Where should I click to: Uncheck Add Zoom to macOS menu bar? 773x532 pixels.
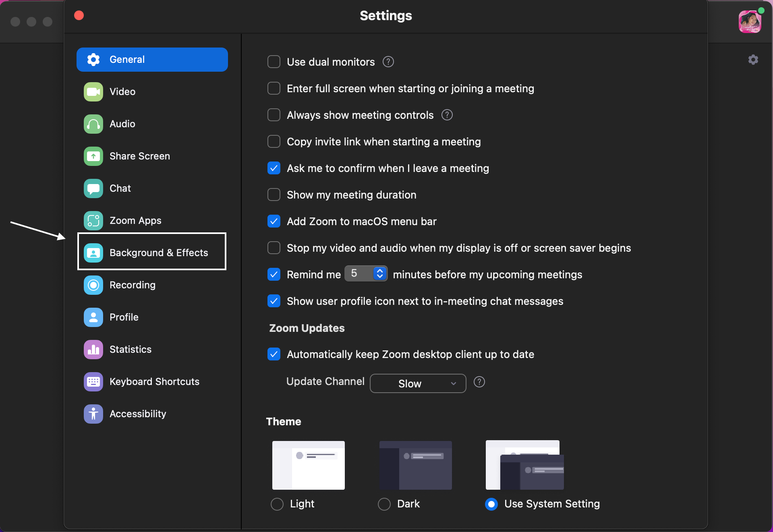click(x=274, y=221)
